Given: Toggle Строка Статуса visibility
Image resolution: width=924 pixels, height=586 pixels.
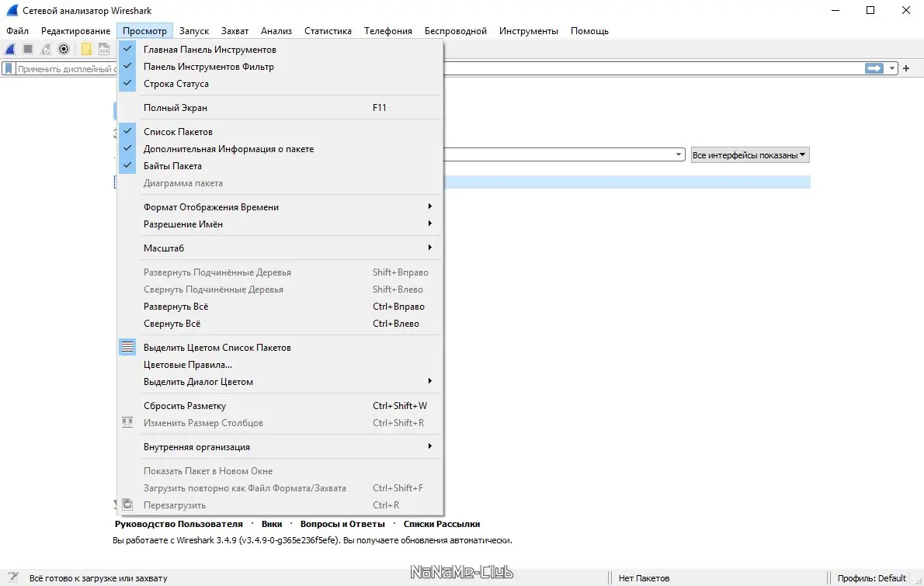Looking at the screenshot, I should click(280, 84).
